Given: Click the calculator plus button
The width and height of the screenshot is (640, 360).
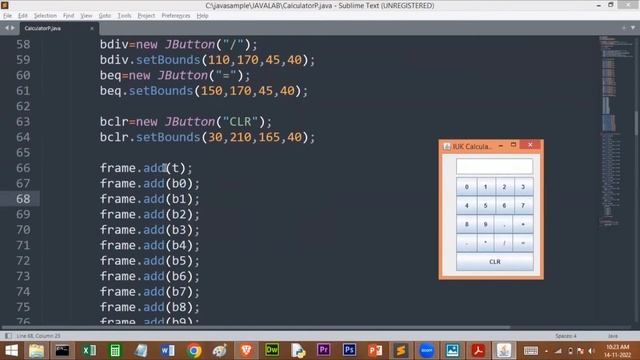Looking at the screenshot, I should 523,224.
